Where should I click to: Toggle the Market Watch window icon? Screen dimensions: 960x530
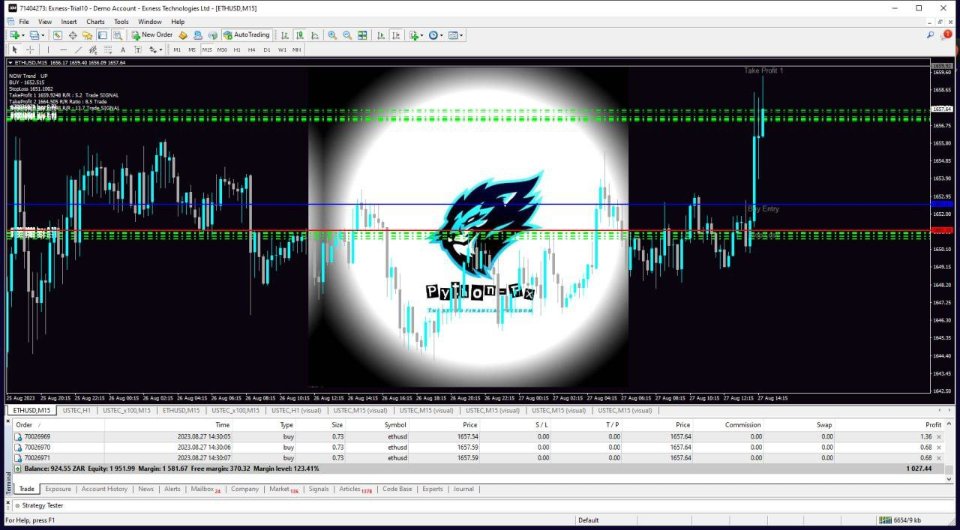[x=58, y=35]
